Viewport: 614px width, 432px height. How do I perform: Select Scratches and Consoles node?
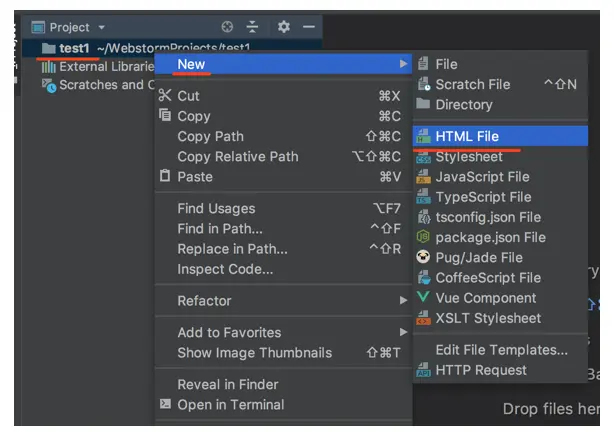[107, 85]
